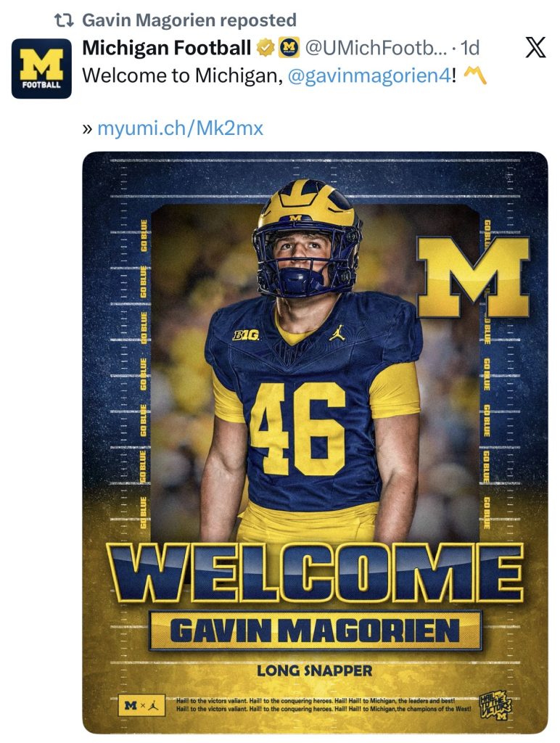Follow the myumi.ch/Mk2mx link
The image size is (560, 743).
coord(180,129)
